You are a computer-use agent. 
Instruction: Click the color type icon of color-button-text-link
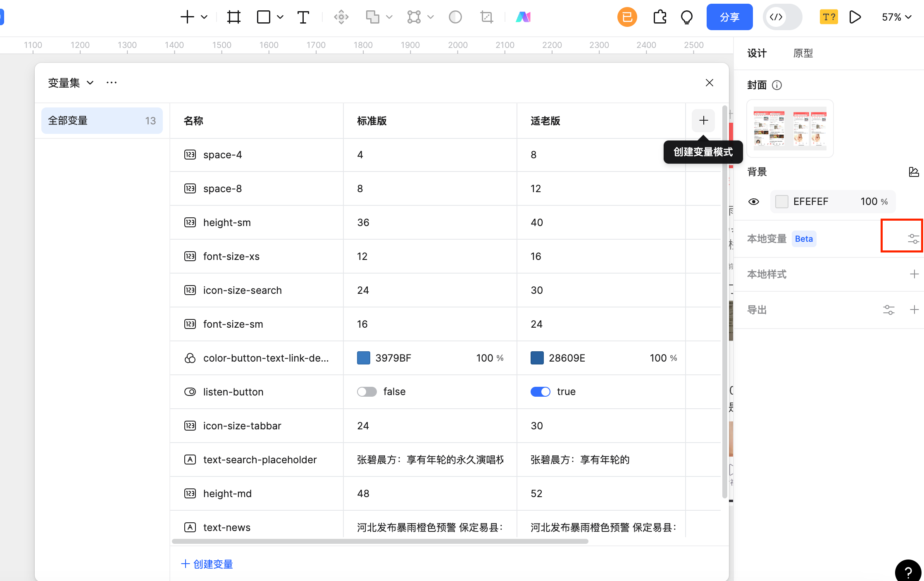pyautogui.click(x=190, y=358)
